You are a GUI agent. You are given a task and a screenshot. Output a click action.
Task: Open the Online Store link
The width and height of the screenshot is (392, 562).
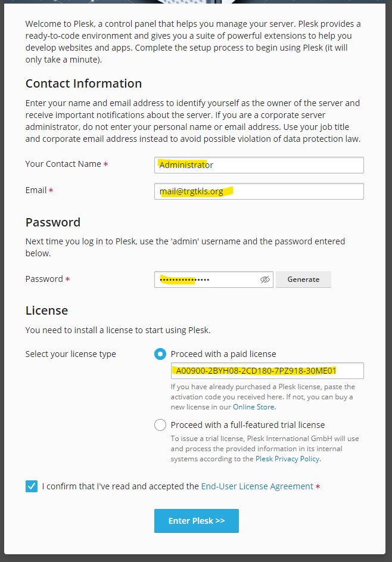254,407
